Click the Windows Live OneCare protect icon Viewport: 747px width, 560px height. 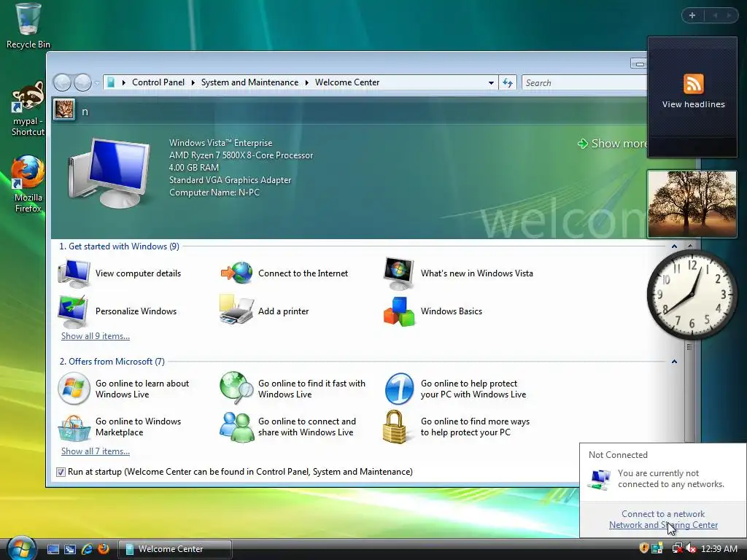point(399,389)
